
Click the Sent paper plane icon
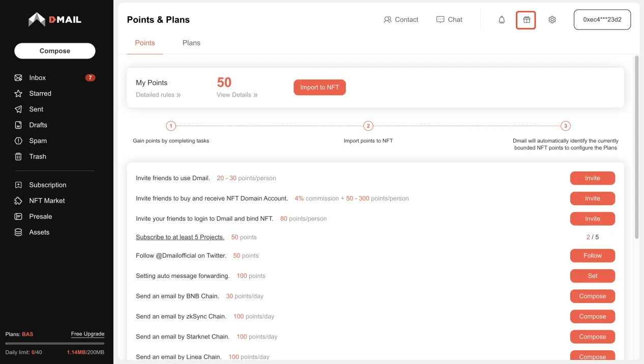coord(18,109)
